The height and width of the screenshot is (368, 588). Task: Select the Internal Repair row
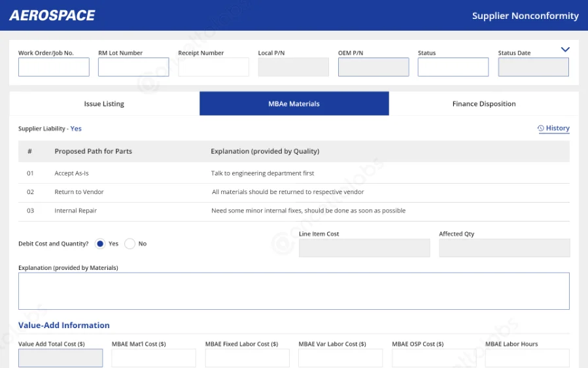(75, 211)
